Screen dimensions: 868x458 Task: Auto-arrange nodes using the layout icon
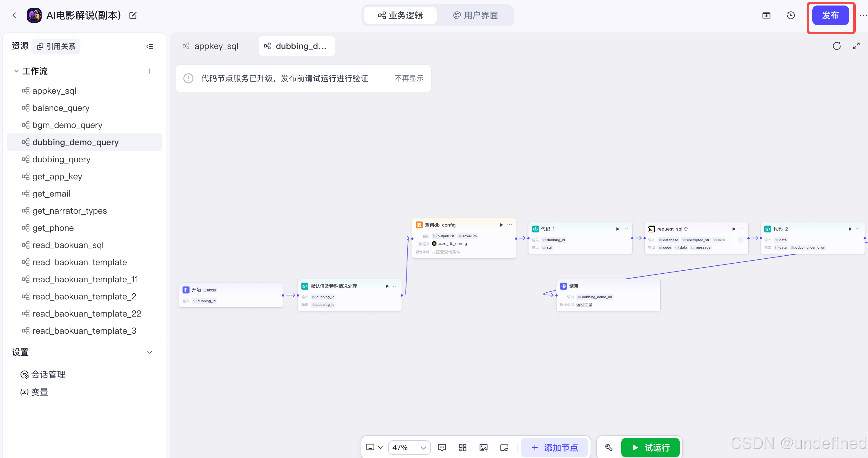[x=462, y=448]
